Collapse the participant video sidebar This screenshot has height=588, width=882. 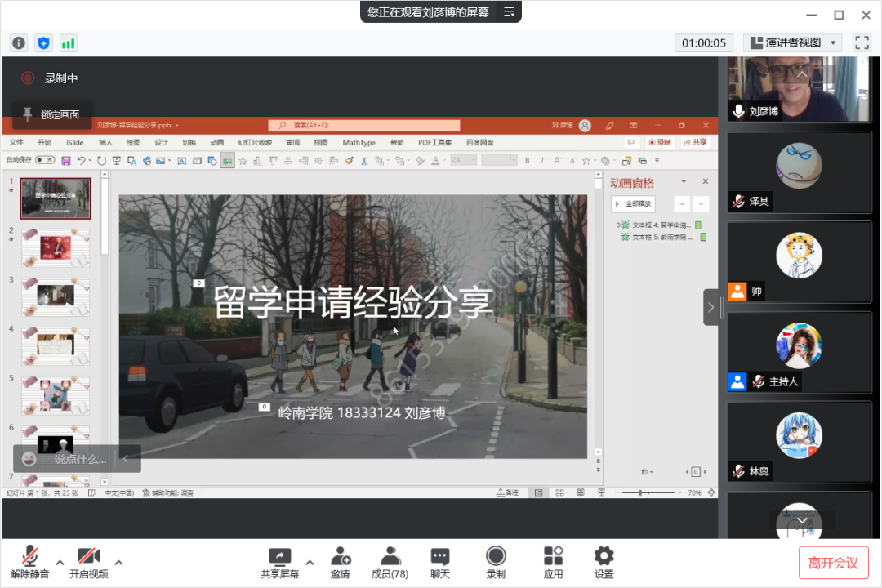tap(711, 307)
